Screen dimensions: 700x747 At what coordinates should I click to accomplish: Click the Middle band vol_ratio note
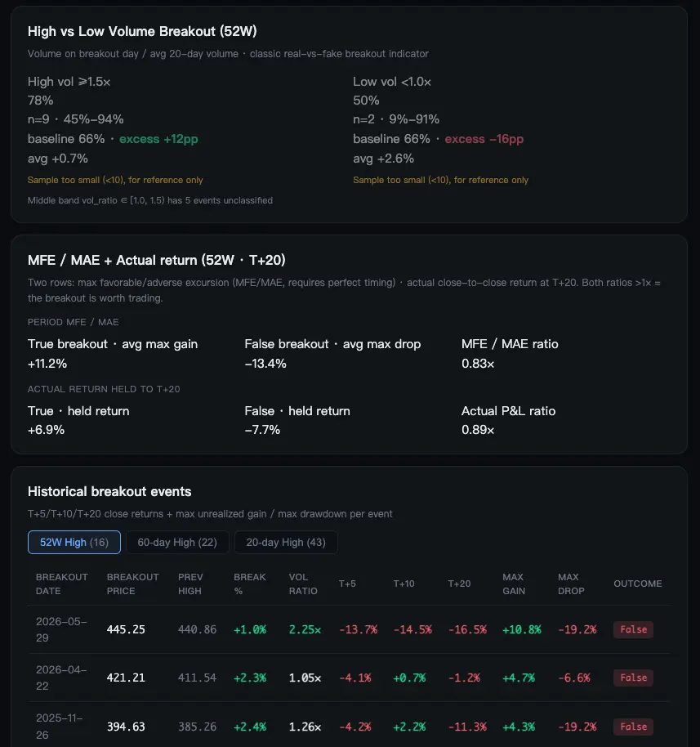tap(150, 200)
